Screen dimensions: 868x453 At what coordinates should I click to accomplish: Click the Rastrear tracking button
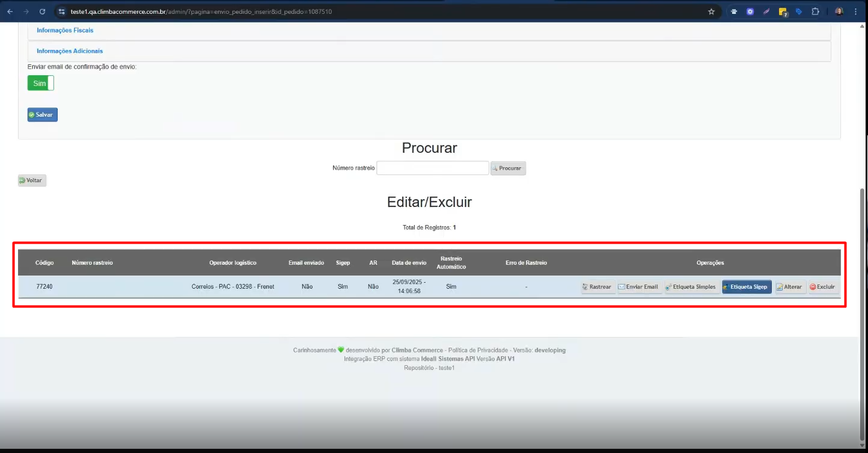click(x=598, y=287)
